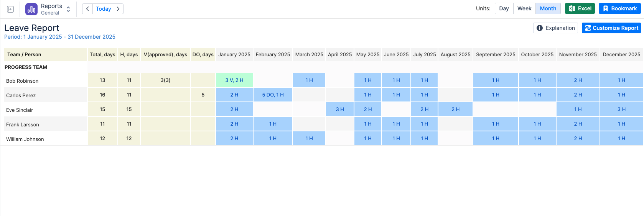644x216 pixels.
Task: Open Bob Robinson's January '3 V, 2 H' cell
Action: [234, 80]
